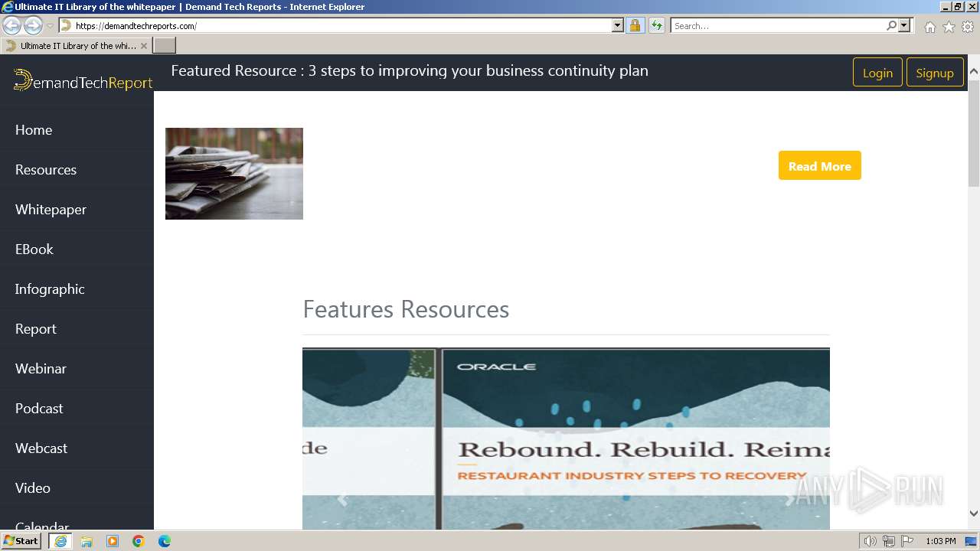Click the Oracle Rebound Rebuild banner
The height and width of the screenshot is (551, 980).
566,439
